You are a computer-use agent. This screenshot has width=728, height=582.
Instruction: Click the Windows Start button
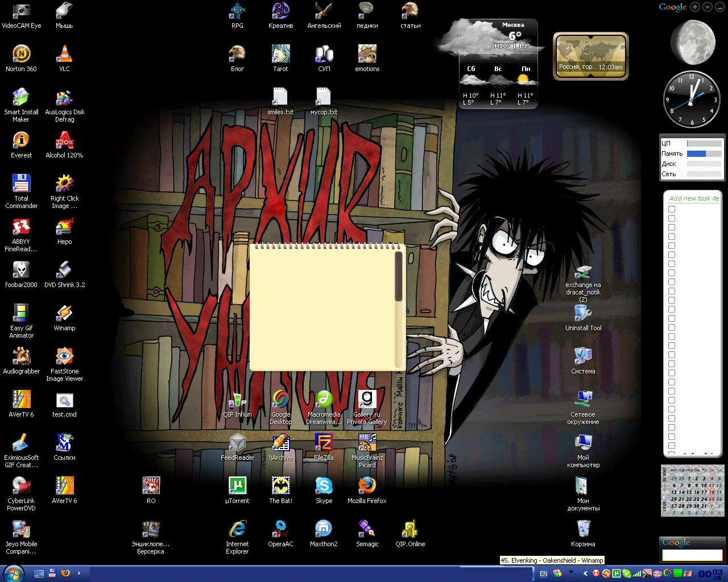pos(14,573)
